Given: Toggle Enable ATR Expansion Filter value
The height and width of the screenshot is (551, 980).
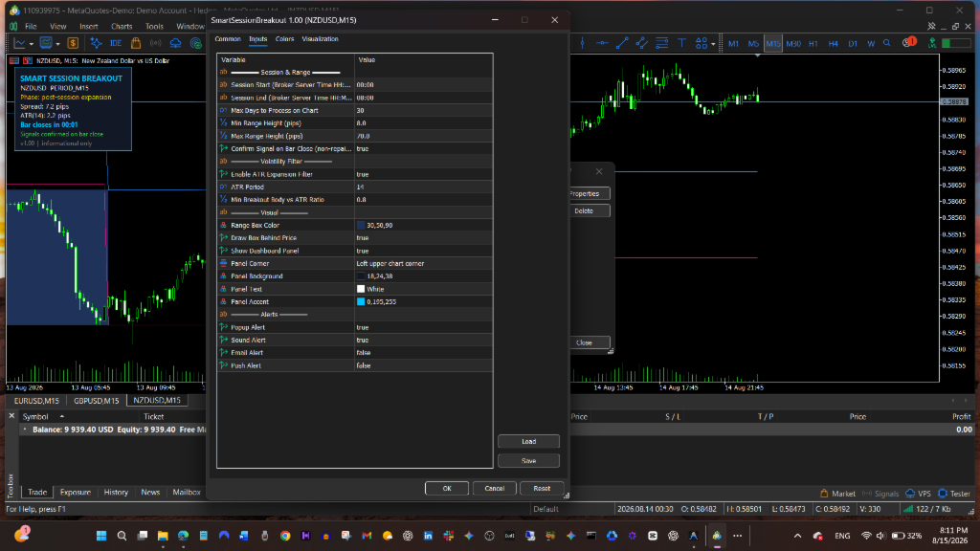Looking at the screenshot, I should click(x=424, y=174).
